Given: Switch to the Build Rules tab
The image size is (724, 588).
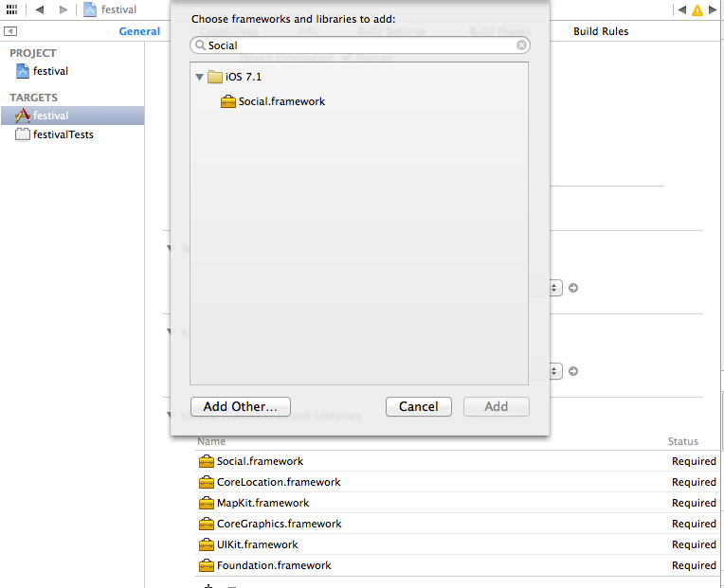Looking at the screenshot, I should pyautogui.click(x=601, y=31).
